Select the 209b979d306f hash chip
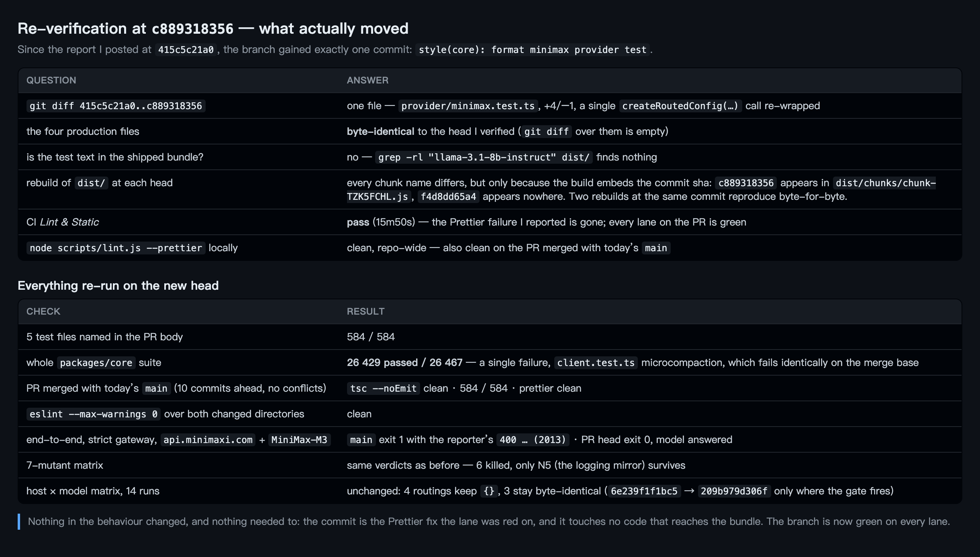The image size is (980, 557). (x=734, y=491)
